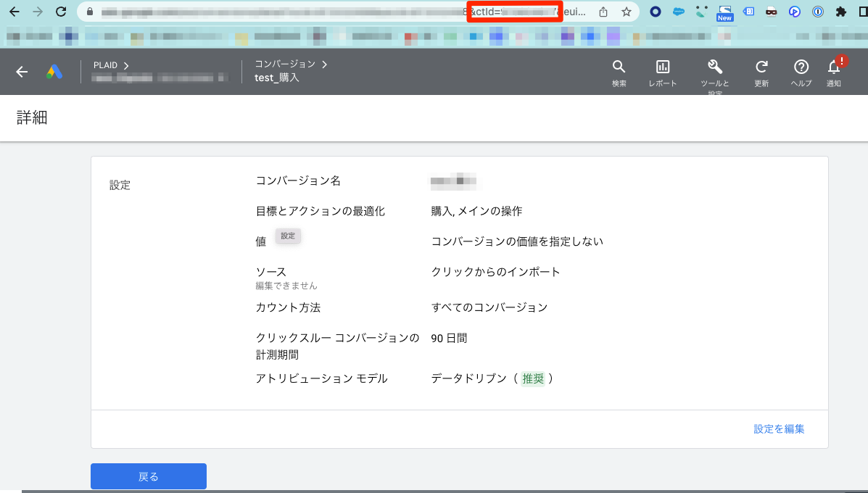Click the blue 戻る button

(149, 476)
